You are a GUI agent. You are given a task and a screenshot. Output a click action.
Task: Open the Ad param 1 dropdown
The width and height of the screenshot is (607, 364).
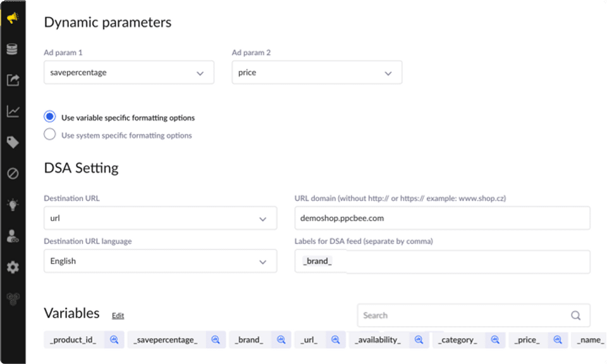(129, 72)
